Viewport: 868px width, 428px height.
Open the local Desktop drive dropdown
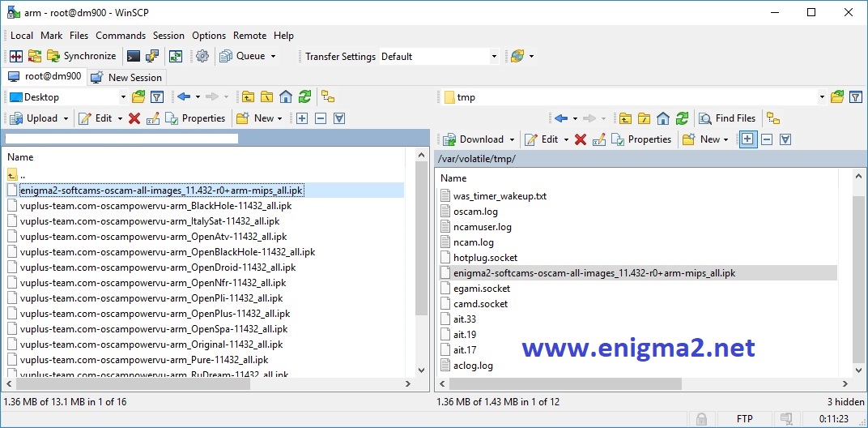click(123, 96)
